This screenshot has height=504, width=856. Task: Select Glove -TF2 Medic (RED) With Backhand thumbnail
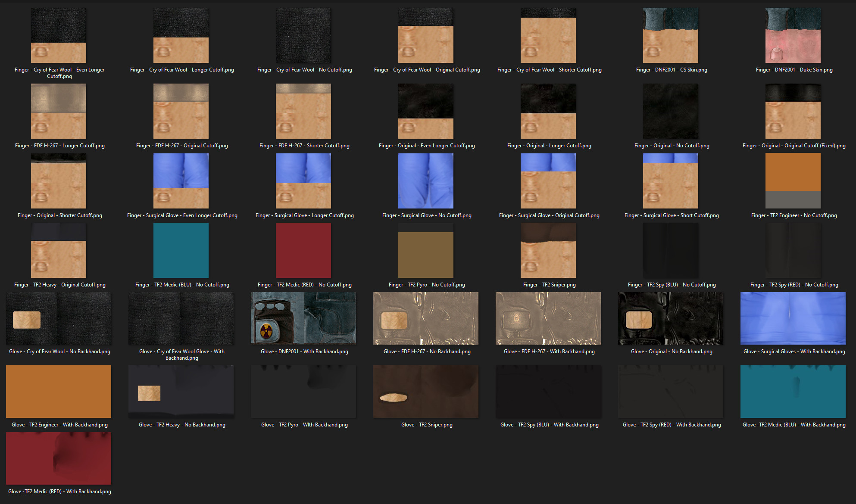pyautogui.click(x=59, y=458)
